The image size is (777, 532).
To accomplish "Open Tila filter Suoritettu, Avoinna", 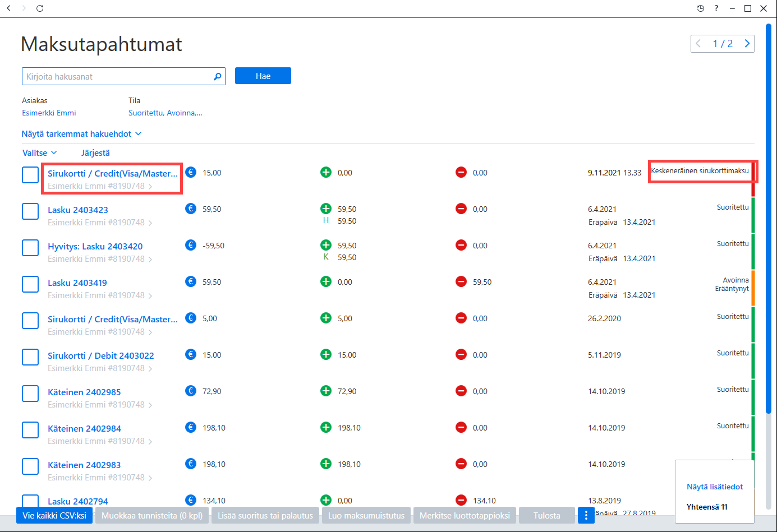I will click(x=165, y=113).
